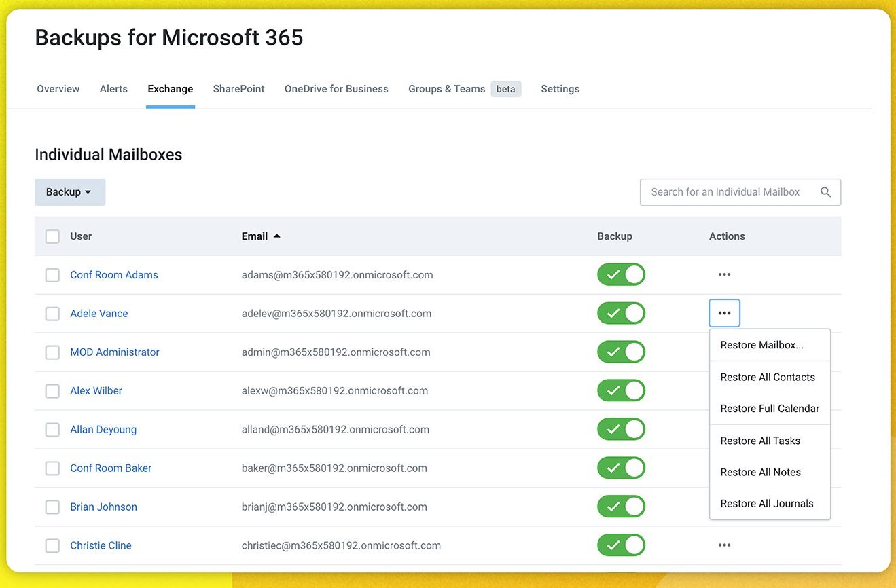This screenshot has height=588, width=896.
Task: Click email alexw@m365x580192.onmicrosoft.com
Action: (335, 391)
